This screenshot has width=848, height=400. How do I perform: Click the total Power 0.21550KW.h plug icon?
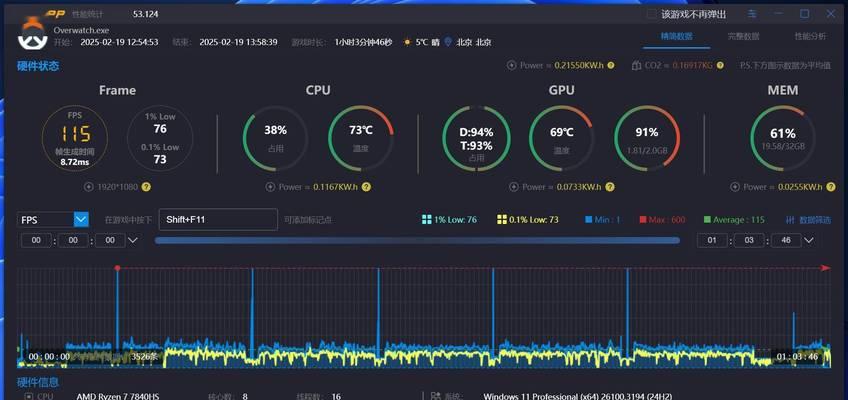(512, 65)
